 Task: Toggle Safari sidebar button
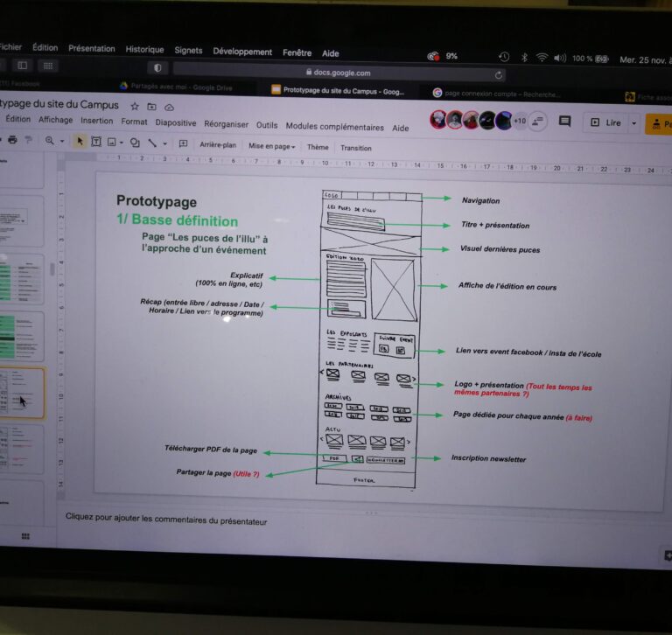coord(23,66)
